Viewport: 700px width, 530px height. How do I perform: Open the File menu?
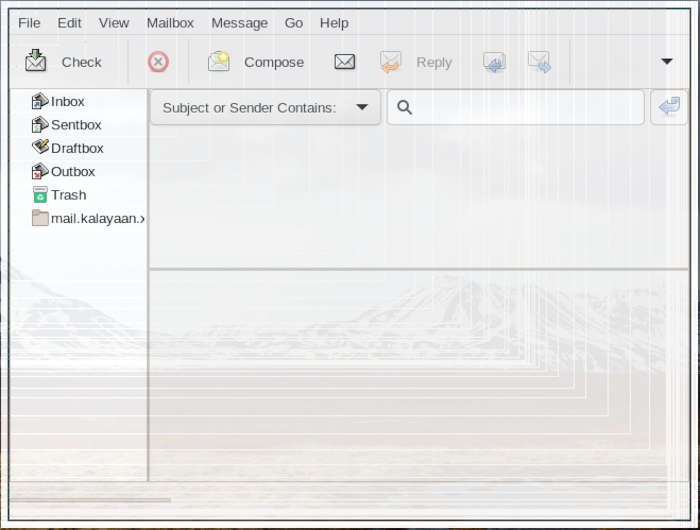pyautogui.click(x=29, y=23)
